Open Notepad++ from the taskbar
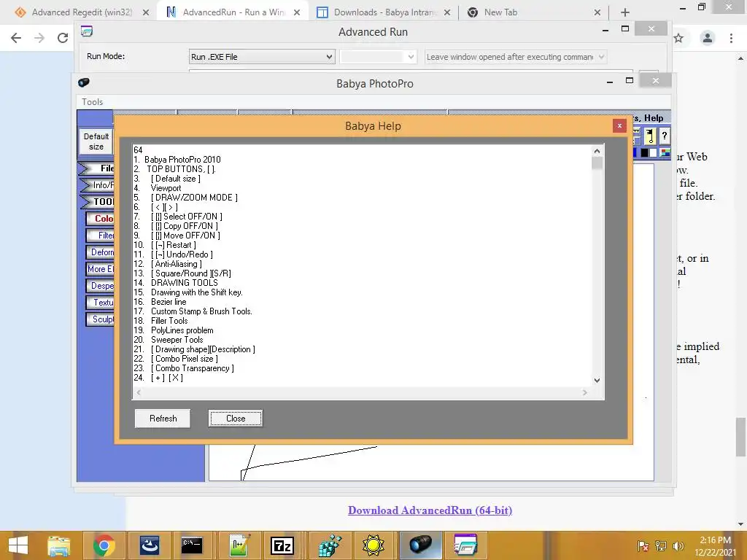The height and width of the screenshot is (560, 747). (239, 545)
